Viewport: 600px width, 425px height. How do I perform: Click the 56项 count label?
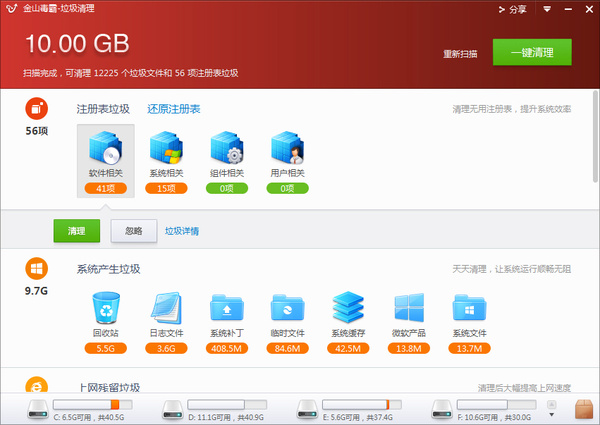[x=37, y=131]
